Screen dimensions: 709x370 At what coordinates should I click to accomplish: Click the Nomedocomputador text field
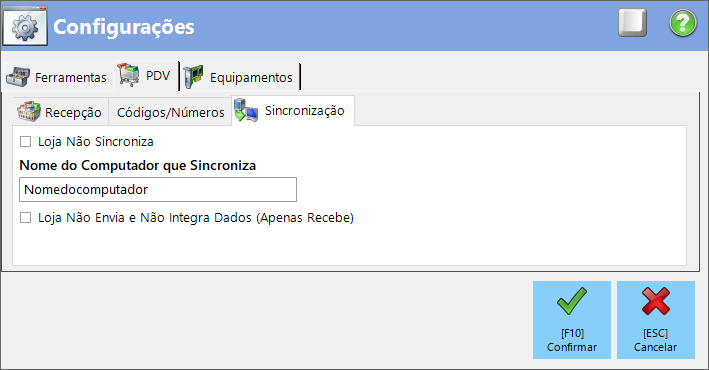158,190
